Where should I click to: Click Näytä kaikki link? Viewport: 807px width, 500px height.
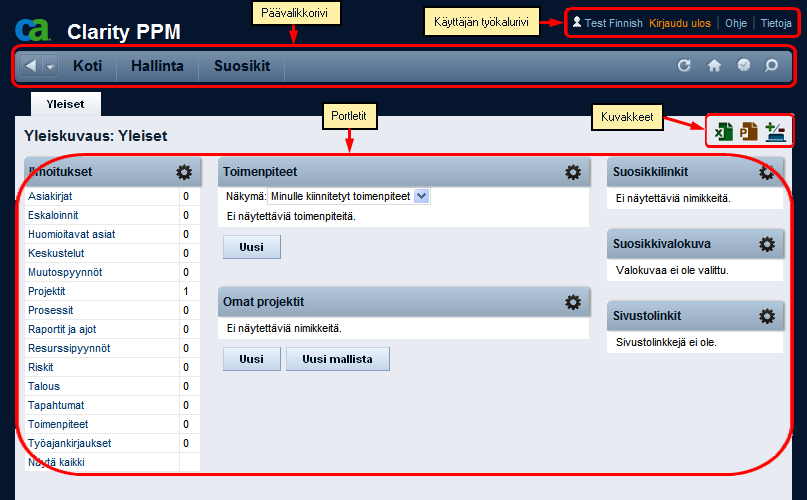56,462
